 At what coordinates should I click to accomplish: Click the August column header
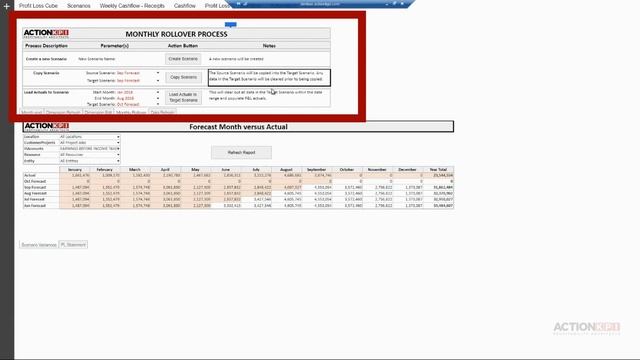(x=286, y=169)
